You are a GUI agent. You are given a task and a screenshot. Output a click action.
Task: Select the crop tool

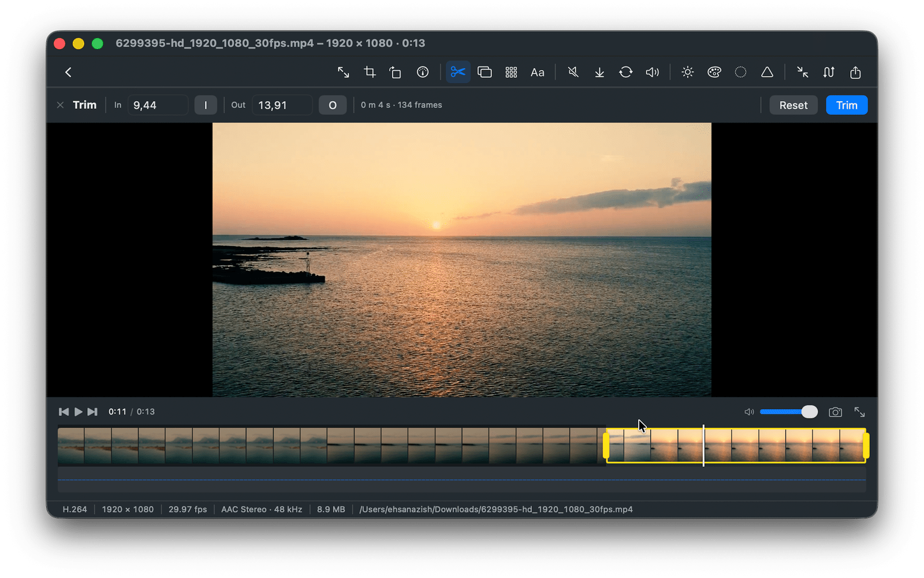(370, 72)
